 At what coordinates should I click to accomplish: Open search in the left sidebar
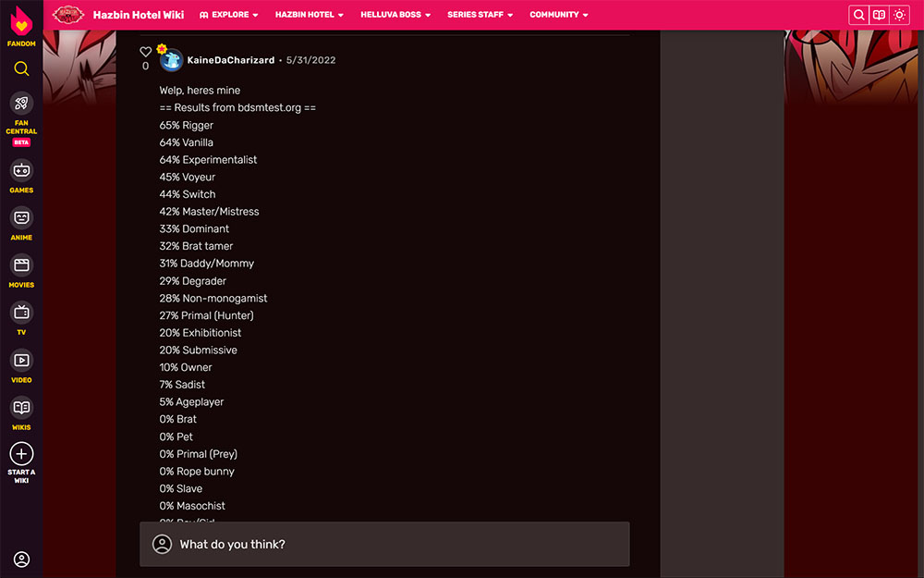[x=21, y=69]
